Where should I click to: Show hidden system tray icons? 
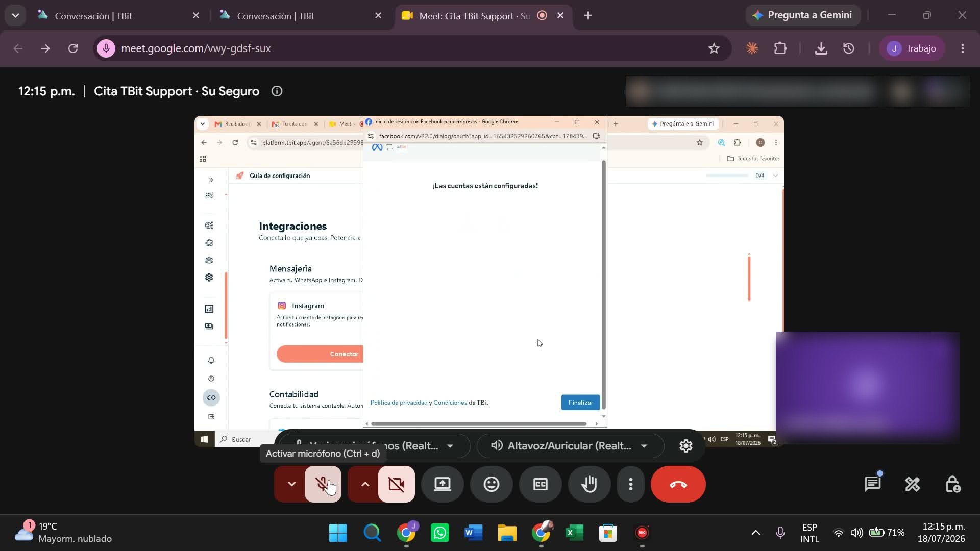pyautogui.click(x=756, y=533)
